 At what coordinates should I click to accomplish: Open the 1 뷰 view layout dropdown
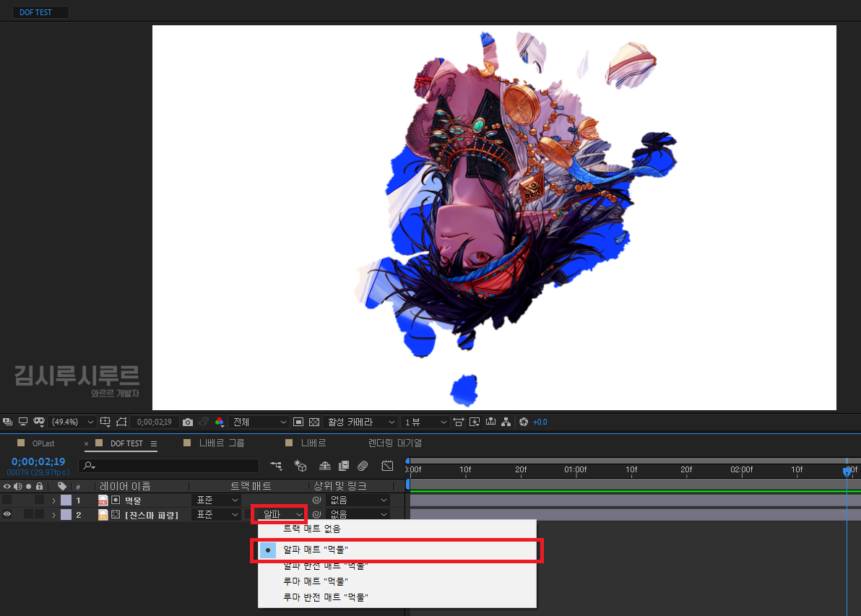425,422
